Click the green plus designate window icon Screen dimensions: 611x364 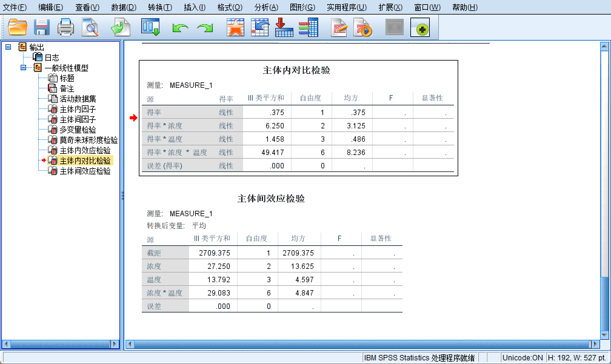[x=420, y=28]
